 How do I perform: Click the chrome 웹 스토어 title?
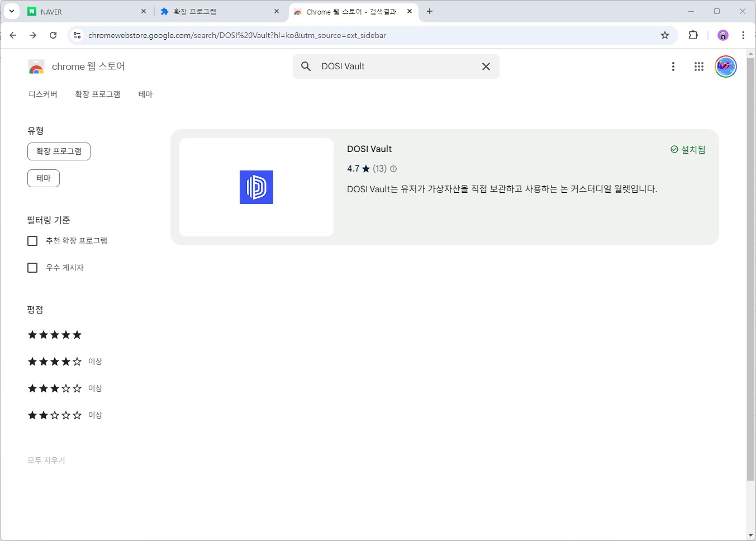pos(88,67)
